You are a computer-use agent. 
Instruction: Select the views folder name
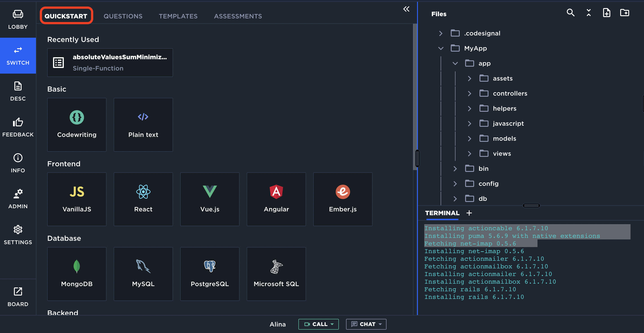tap(502, 153)
